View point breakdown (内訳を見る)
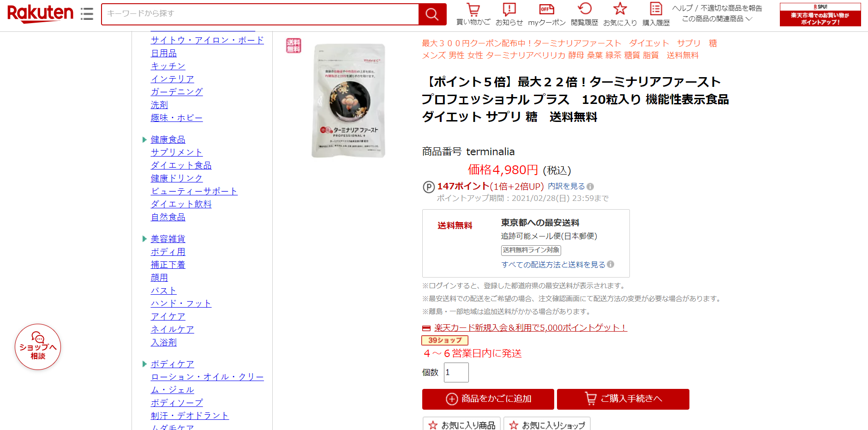The height and width of the screenshot is (430, 868). [566, 186]
